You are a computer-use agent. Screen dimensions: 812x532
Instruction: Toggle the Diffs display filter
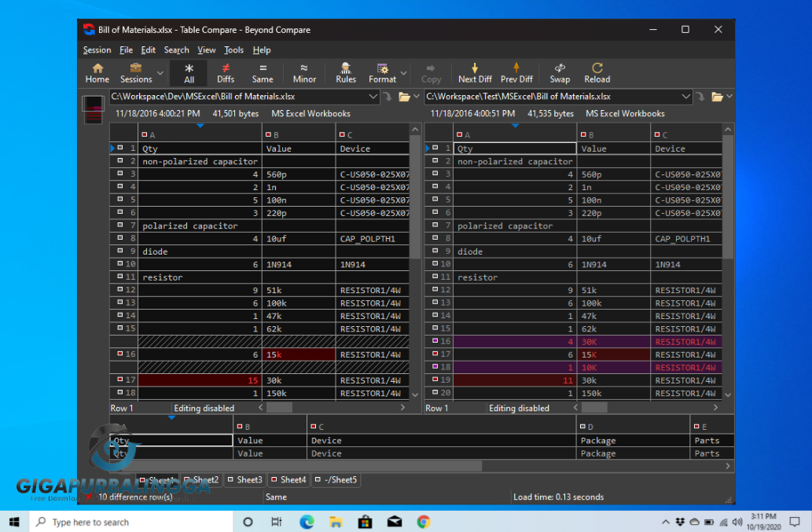(x=226, y=73)
